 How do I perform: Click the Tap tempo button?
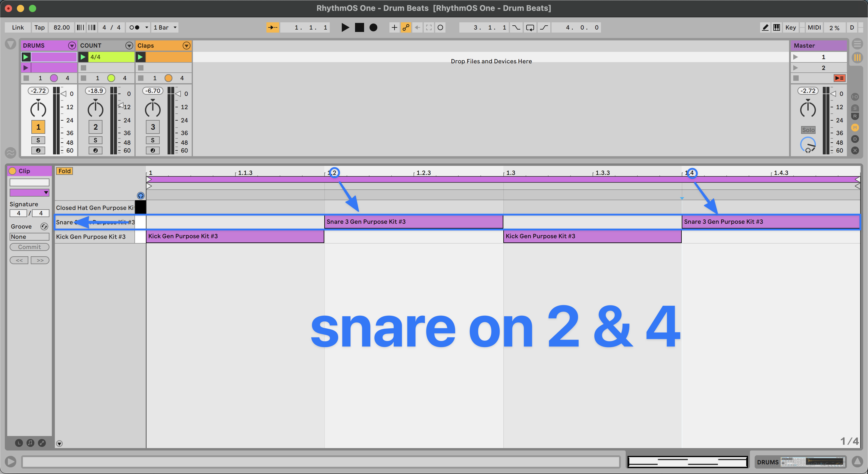click(39, 27)
